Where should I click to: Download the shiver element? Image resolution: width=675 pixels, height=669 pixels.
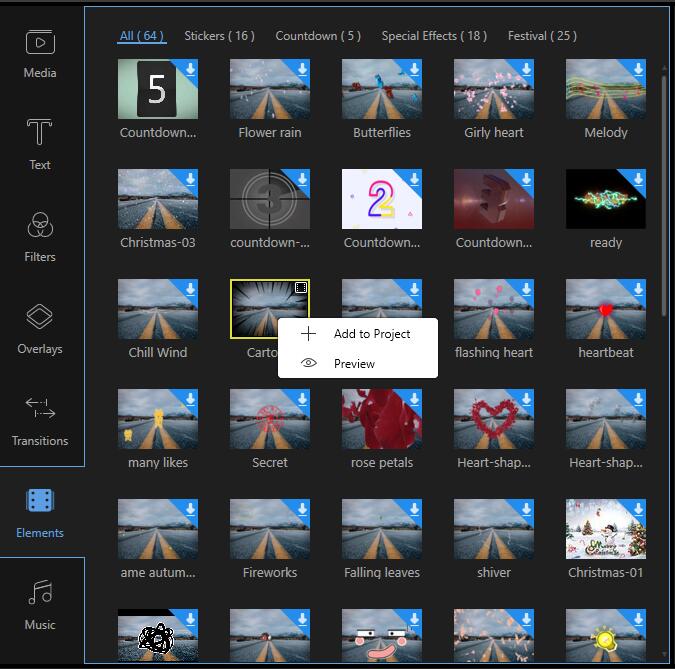526,509
